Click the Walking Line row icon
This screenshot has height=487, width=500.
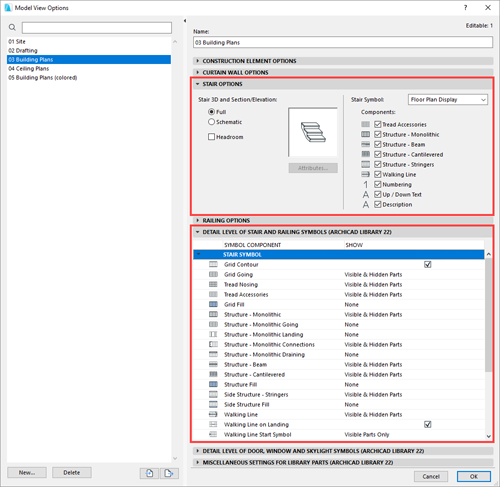213,414
